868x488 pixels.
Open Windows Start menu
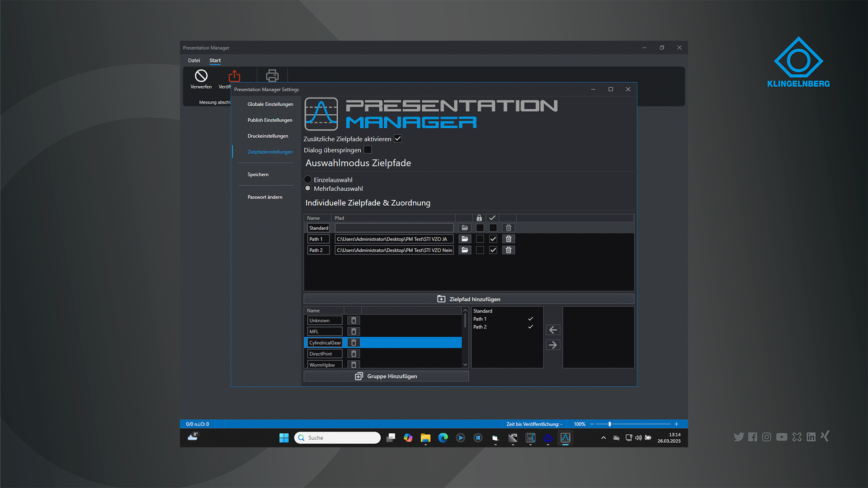click(x=284, y=438)
